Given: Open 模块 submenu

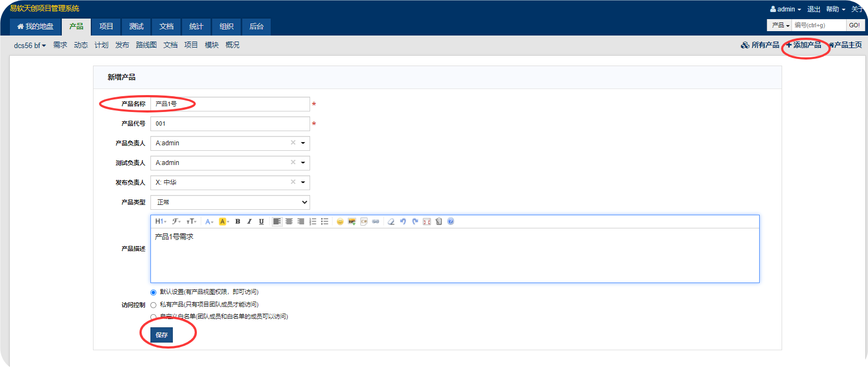Looking at the screenshot, I should point(212,45).
